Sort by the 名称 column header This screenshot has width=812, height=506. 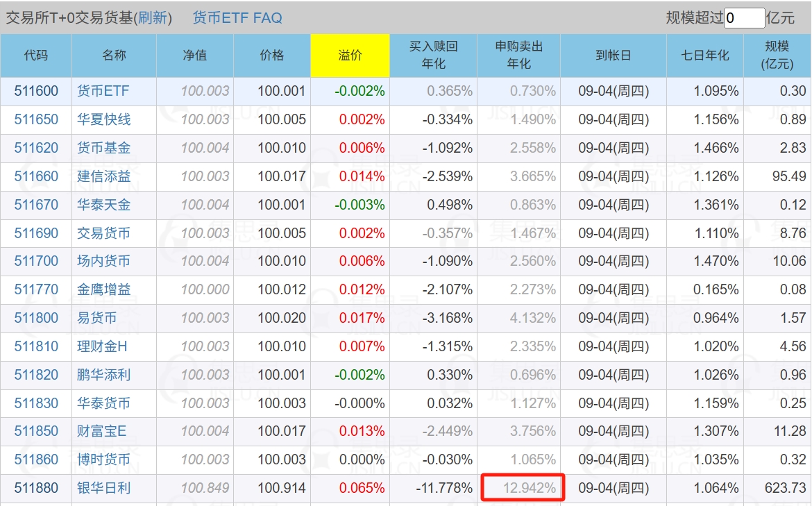pyautogui.click(x=114, y=56)
